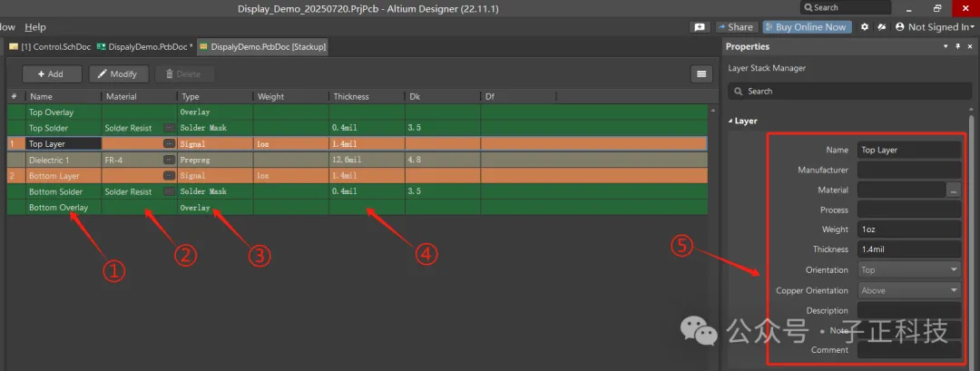Select the Bottom Layer row name
Image resolution: width=980 pixels, height=371 pixels.
pos(54,176)
